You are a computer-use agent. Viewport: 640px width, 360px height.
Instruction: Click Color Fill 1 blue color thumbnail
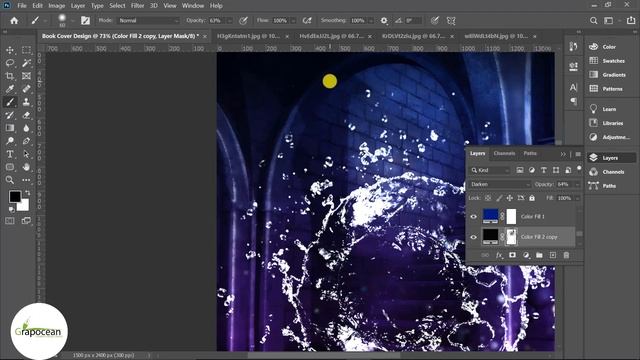click(x=490, y=216)
